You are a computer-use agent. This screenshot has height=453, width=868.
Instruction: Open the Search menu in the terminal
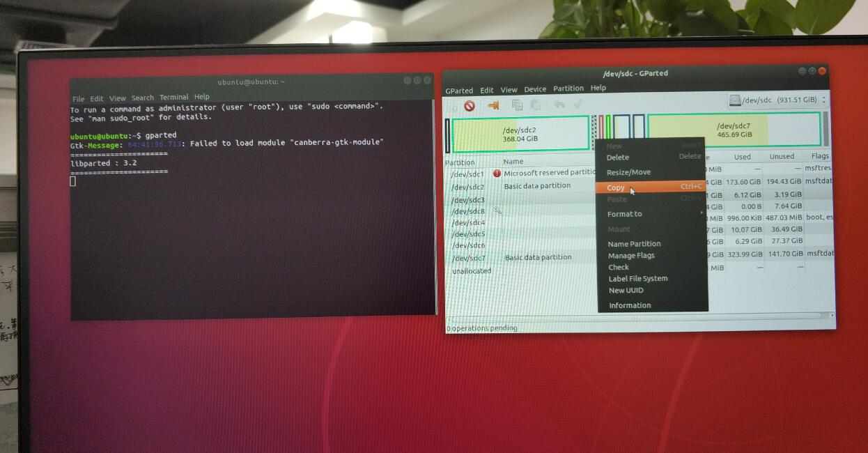pos(142,98)
